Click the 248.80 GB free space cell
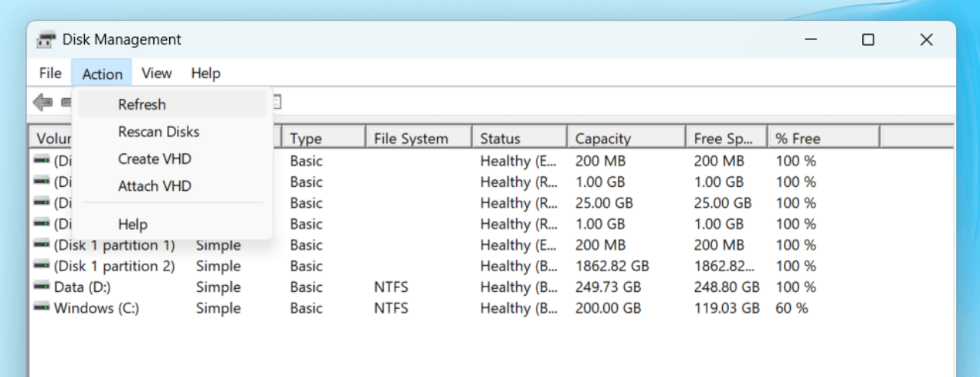The height and width of the screenshot is (377, 980). tap(727, 287)
